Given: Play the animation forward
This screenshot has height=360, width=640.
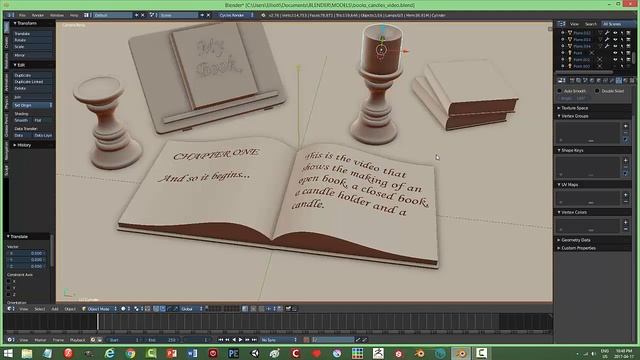Looking at the screenshot, I should click(x=241, y=340).
